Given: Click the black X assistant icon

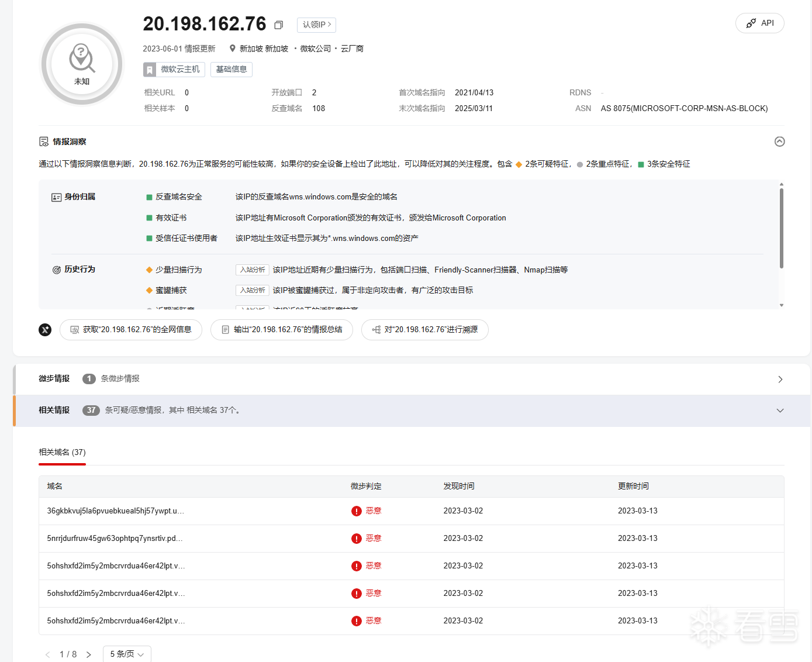Looking at the screenshot, I should tap(45, 330).
